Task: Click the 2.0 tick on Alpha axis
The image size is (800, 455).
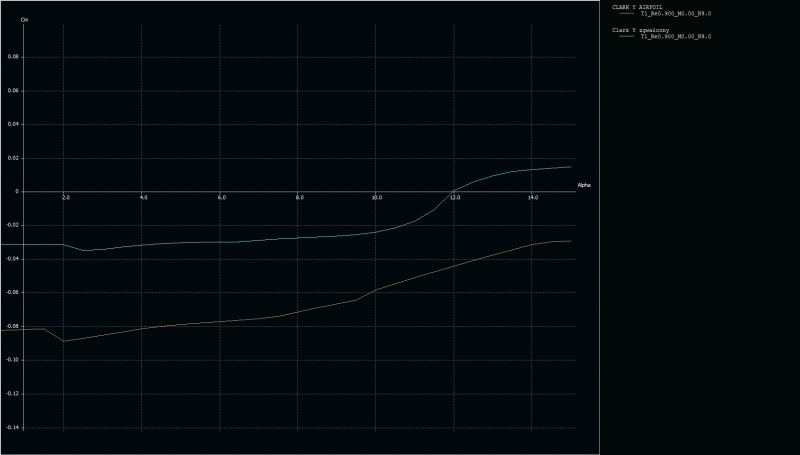Action: pyautogui.click(x=65, y=198)
